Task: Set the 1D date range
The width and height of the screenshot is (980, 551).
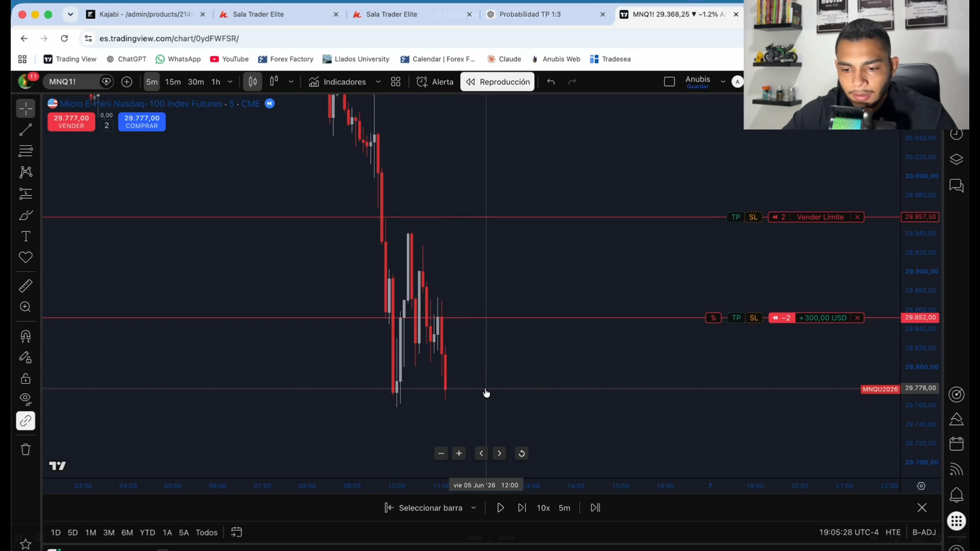Action: pos(56,533)
